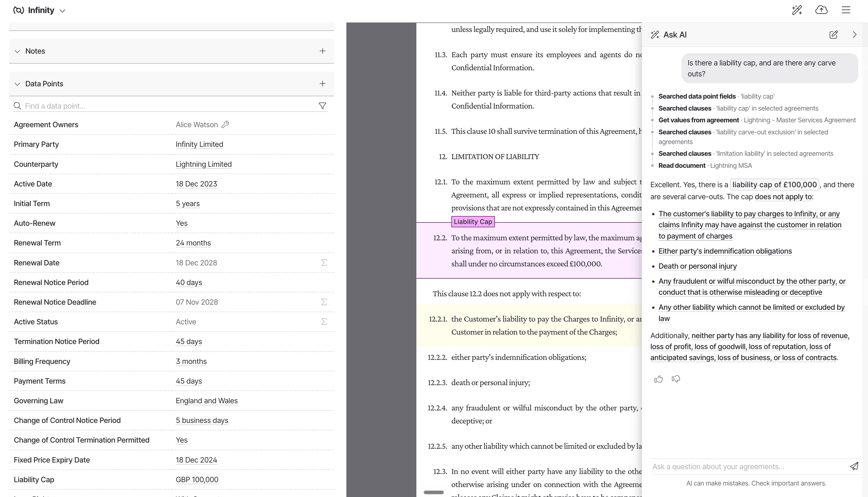Click the Find a data point search field
The image size is (868, 497).
tap(171, 106)
